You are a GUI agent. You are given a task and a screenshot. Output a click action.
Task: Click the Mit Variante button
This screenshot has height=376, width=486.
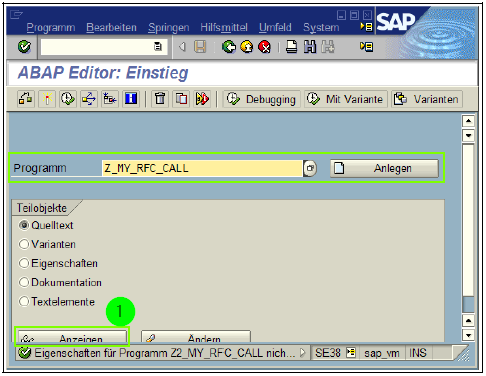[x=346, y=99]
